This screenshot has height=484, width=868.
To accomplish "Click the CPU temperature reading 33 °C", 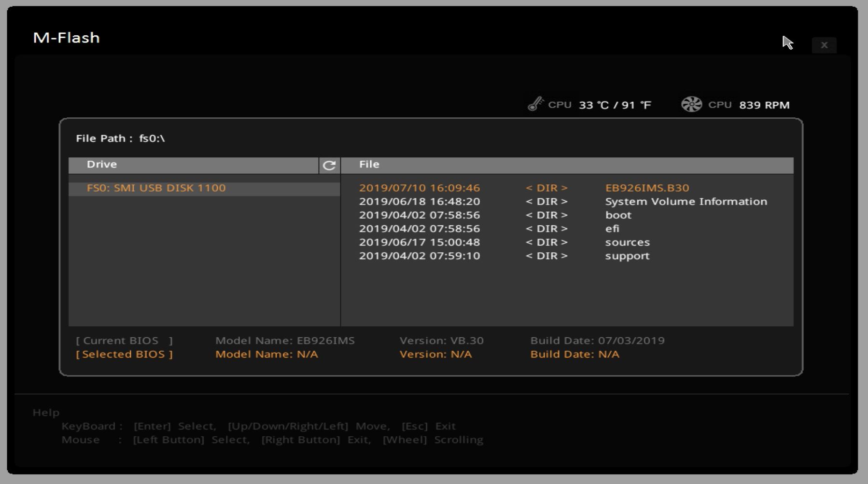I will click(x=615, y=105).
